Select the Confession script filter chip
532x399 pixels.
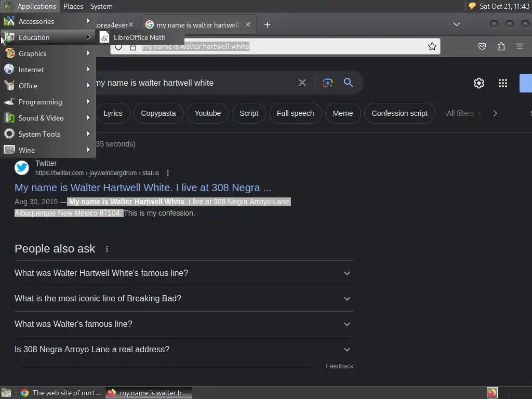(x=400, y=113)
